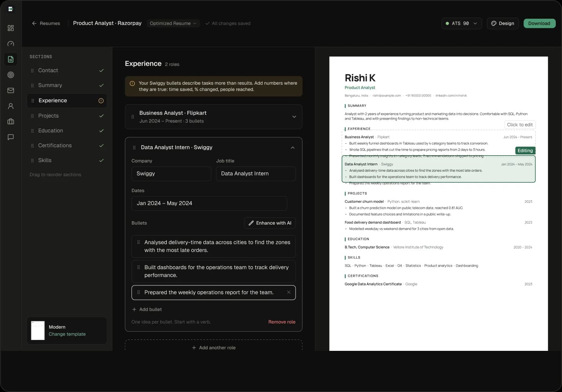Click drag handle of Swiggy role card

(x=134, y=148)
